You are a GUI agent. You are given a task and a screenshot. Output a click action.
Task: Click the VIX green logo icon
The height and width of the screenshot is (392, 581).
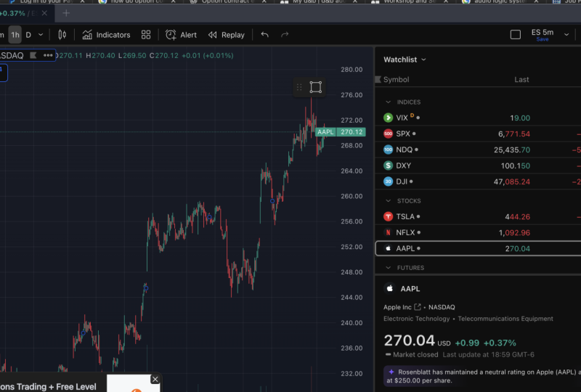(388, 118)
